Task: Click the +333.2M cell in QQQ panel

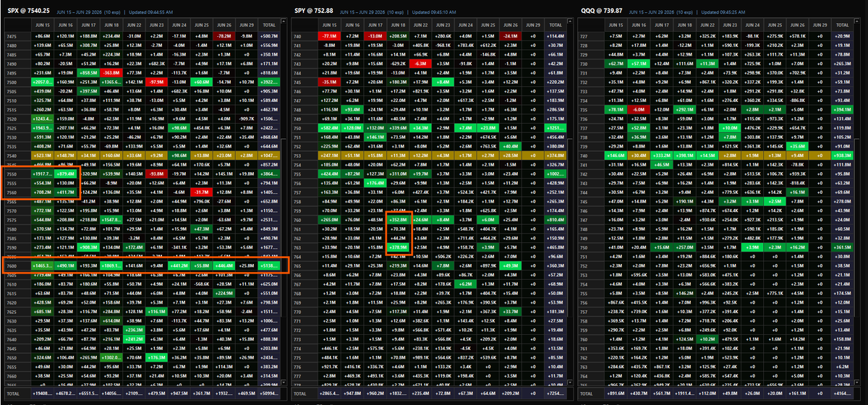Action: [663, 155]
